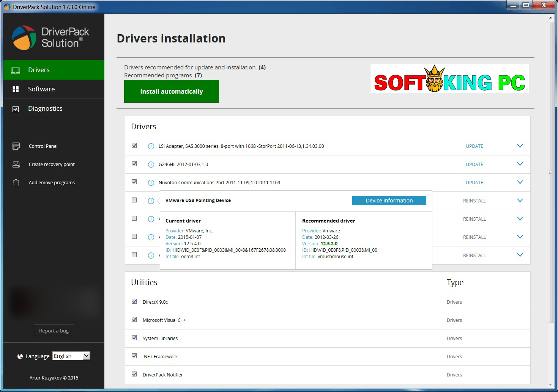Click the DriverPack Solution logo in sidebar

coord(50,38)
